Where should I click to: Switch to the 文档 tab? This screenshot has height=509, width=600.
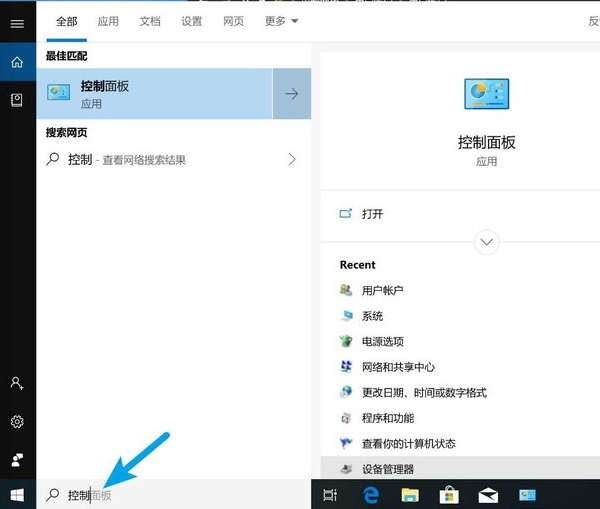[x=150, y=21]
